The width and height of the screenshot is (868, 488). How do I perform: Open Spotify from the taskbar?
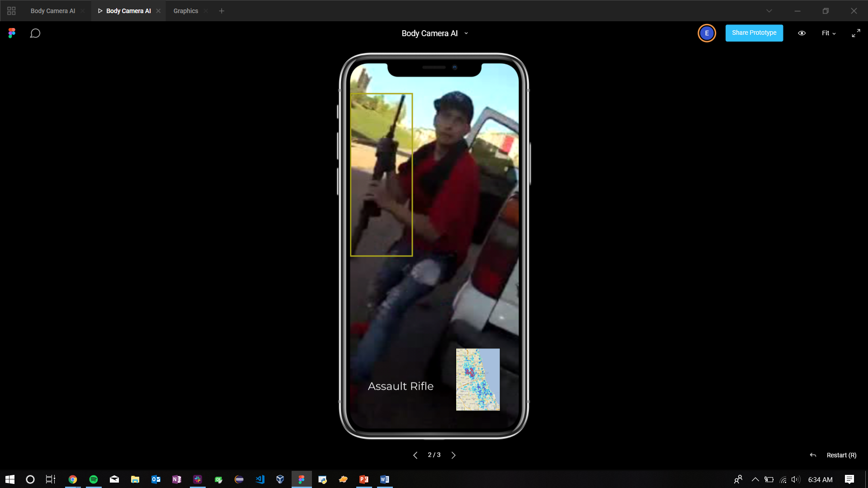tap(94, 479)
